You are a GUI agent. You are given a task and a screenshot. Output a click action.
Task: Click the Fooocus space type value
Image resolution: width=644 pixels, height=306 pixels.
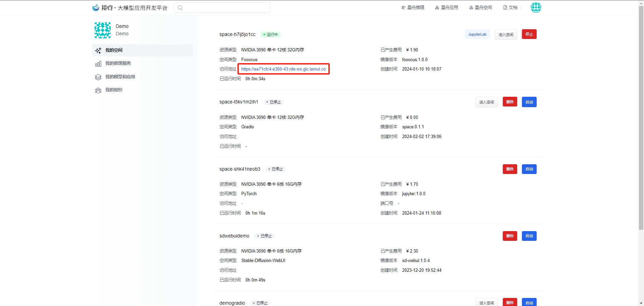250,60
